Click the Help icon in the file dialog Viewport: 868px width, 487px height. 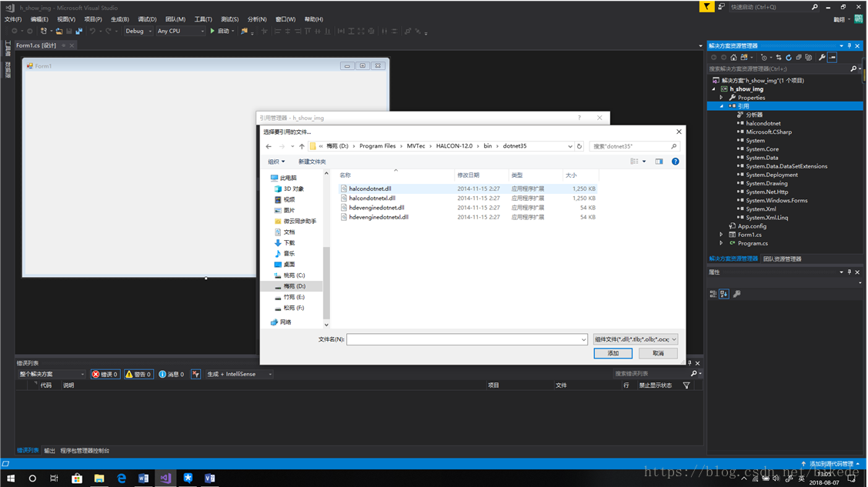(x=675, y=162)
